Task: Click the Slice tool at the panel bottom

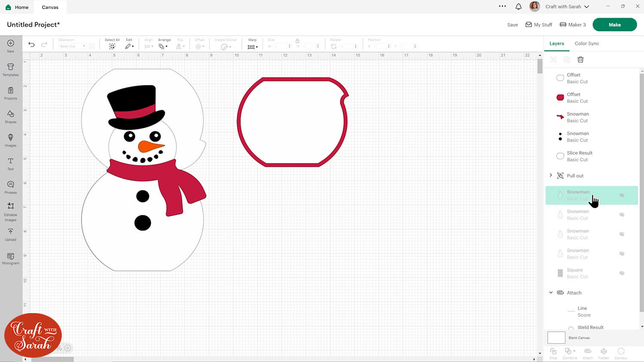Action: tap(553, 353)
